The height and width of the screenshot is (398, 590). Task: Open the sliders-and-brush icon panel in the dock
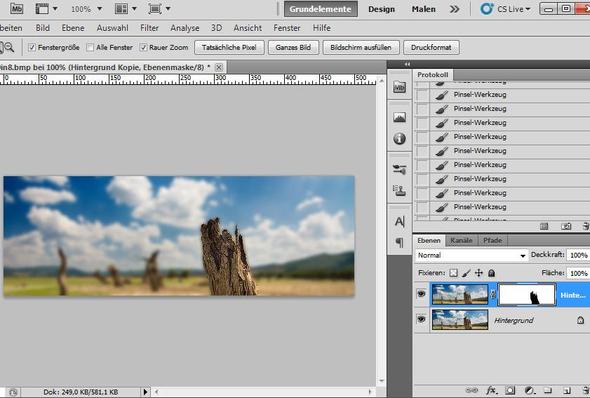coord(399,169)
